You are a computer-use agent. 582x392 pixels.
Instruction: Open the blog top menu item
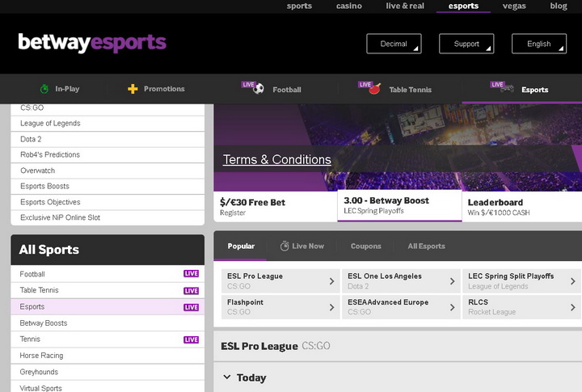coord(559,6)
